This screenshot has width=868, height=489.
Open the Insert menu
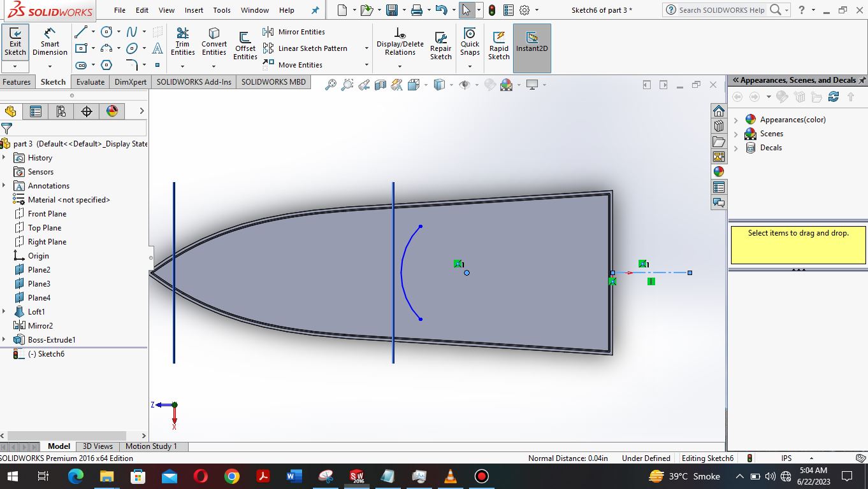(194, 10)
